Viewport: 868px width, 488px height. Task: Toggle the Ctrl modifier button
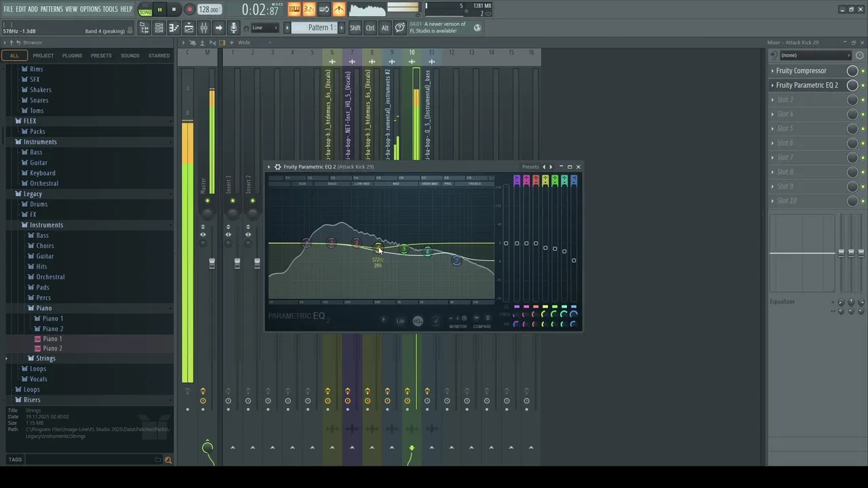(370, 28)
